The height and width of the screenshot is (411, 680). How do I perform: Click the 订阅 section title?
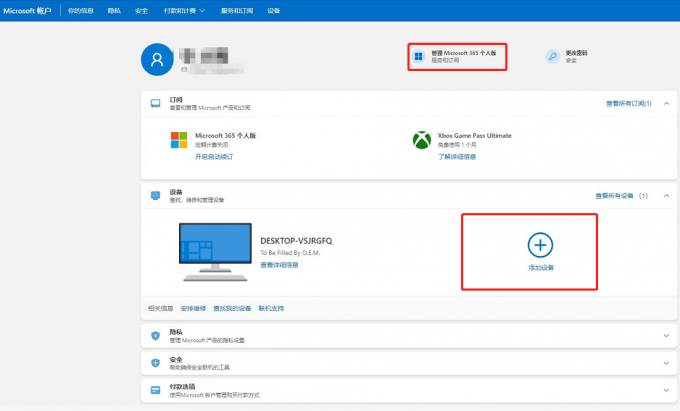point(176,100)
